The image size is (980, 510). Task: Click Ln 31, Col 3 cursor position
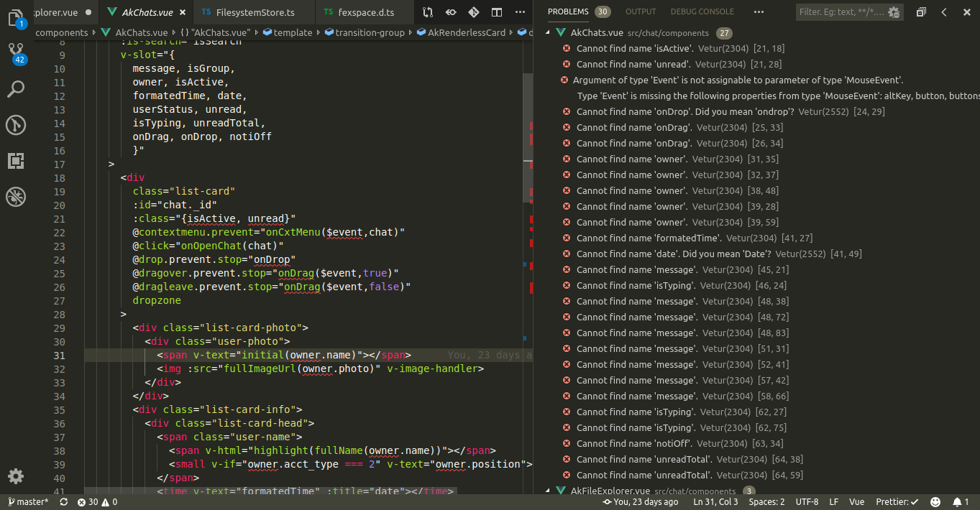715,502
